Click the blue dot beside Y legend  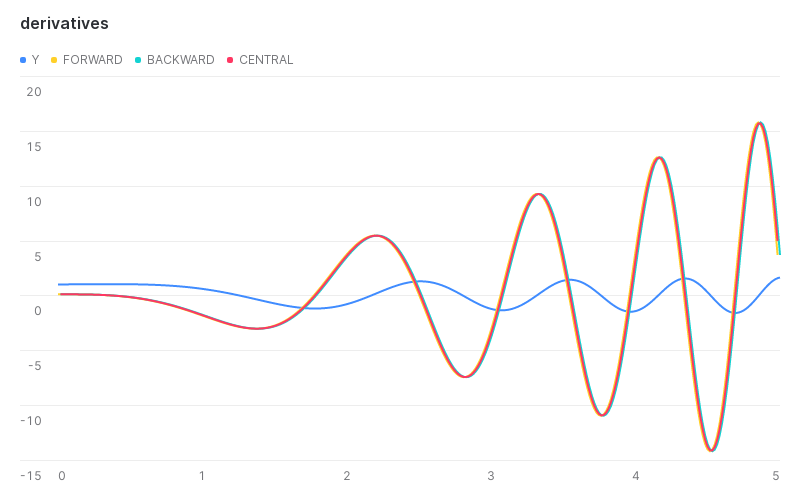click(23, 60)
